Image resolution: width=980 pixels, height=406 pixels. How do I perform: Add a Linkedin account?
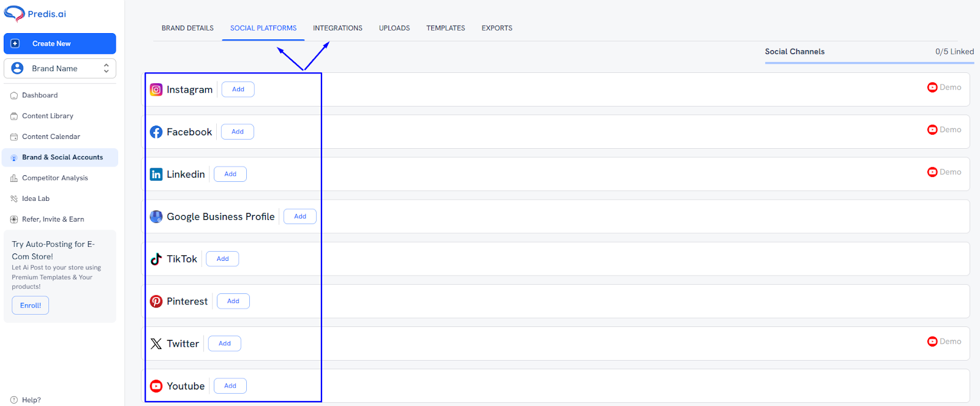point(230,174)
